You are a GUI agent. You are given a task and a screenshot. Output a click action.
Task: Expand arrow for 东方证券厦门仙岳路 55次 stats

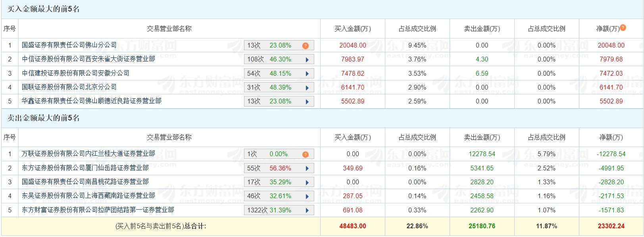pyautogui.click(x=307, y=168)
